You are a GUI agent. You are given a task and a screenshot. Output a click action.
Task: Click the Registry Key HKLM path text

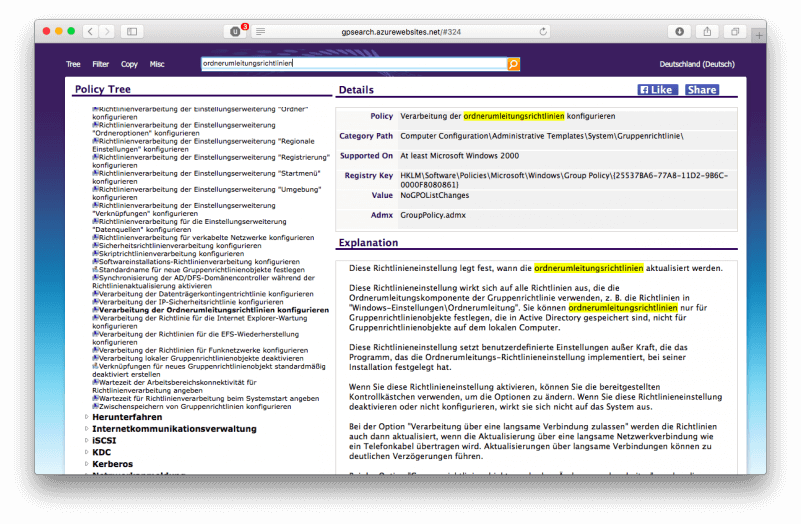pyautogui.click(x=564, y=180)
